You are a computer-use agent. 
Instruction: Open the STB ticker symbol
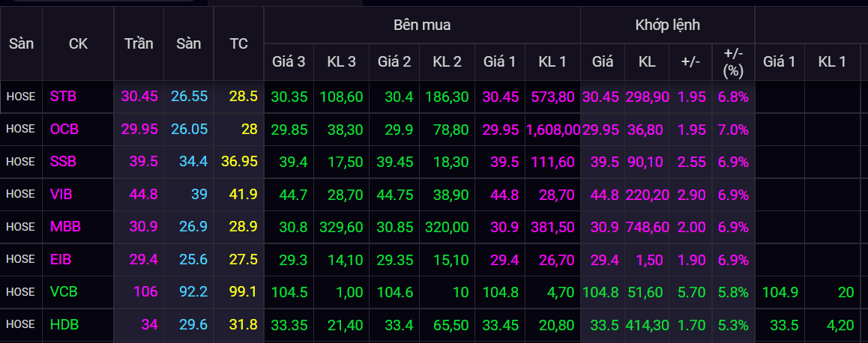pyautogui.click(x=63, y=97)
